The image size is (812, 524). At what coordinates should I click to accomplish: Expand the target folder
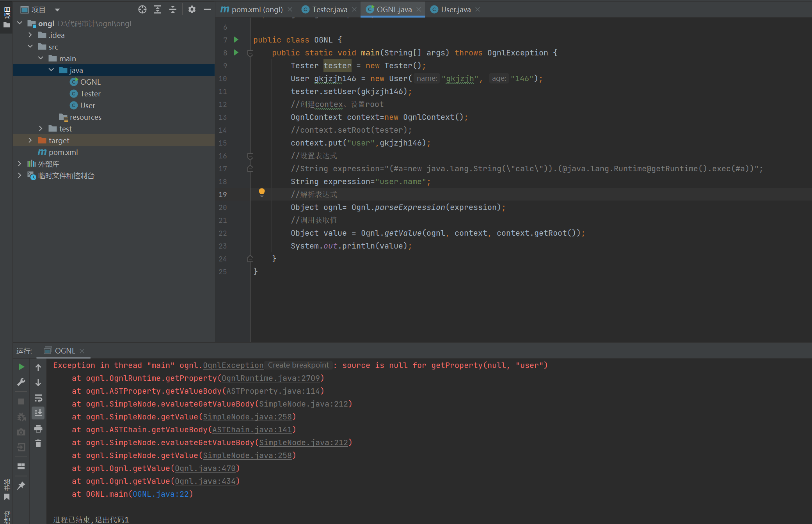[x=30, y=140]
